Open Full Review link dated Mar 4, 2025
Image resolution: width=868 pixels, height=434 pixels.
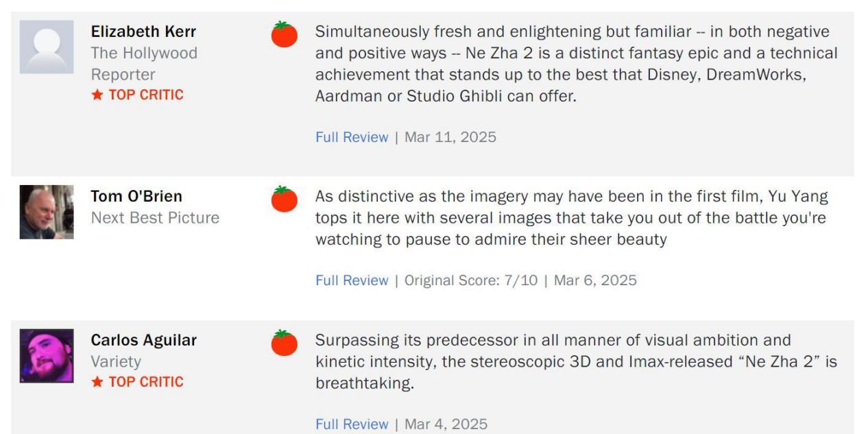(352, 424)
